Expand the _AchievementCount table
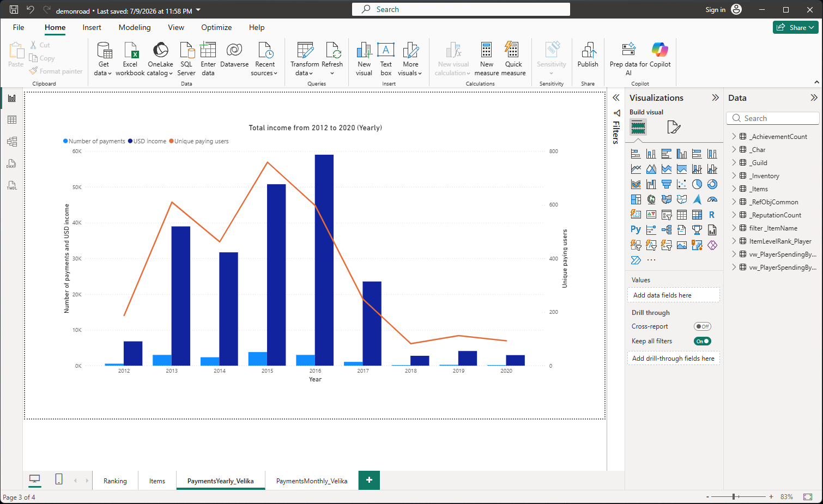 (734, 136)
